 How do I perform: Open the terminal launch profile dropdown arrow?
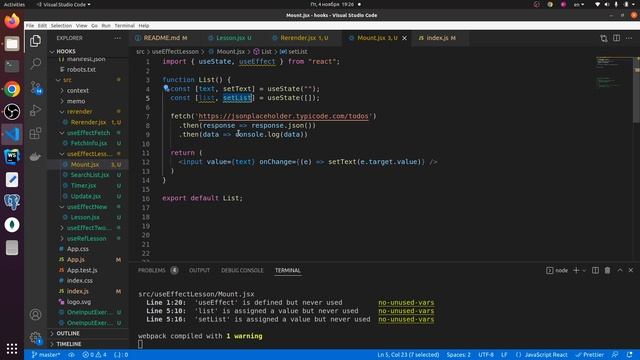coord(584,270)
